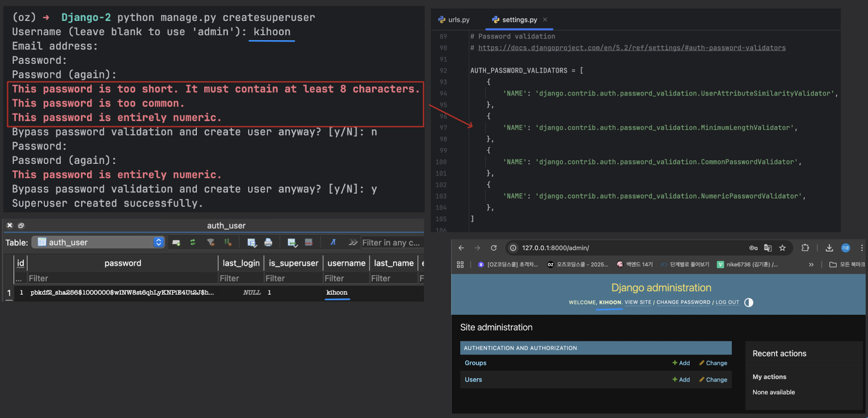Click the save table as icon

[x=252, y=242]
